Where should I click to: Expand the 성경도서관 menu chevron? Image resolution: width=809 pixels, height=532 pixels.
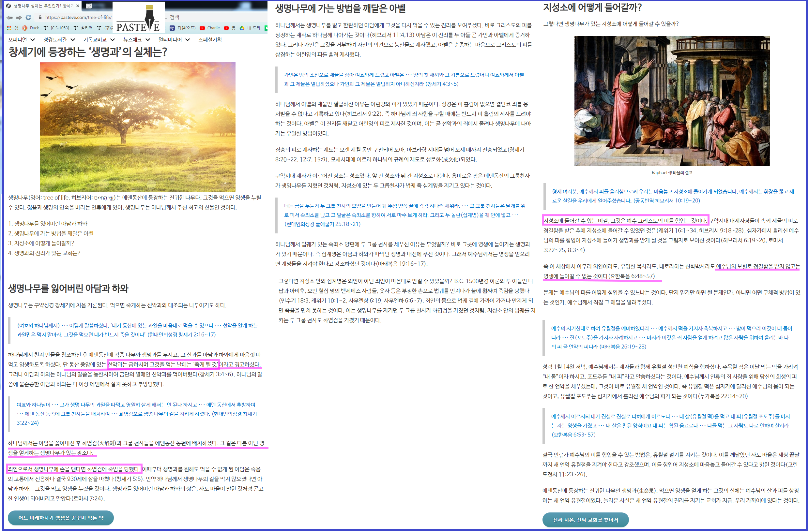point(73,40)
